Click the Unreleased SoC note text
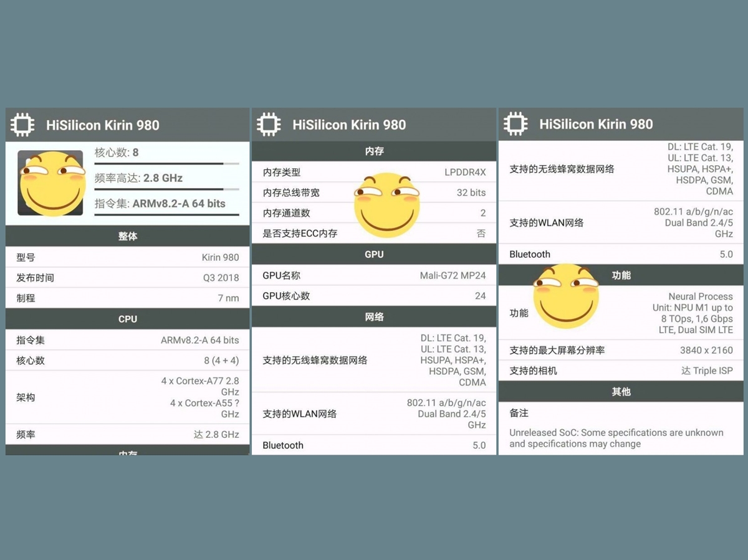Screen dimensions: 748x560 [x=616, y=439]
